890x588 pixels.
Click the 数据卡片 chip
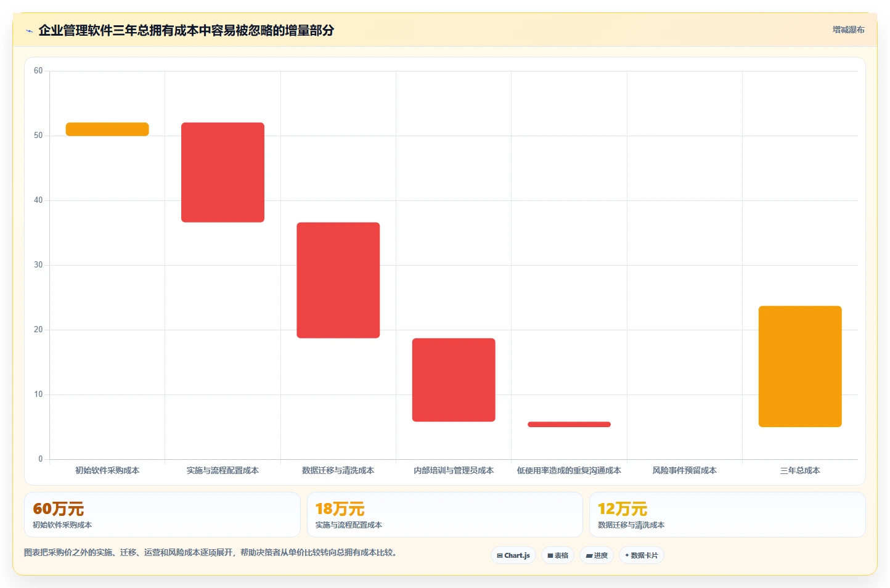pyautogui.click(x=642, y=555)
